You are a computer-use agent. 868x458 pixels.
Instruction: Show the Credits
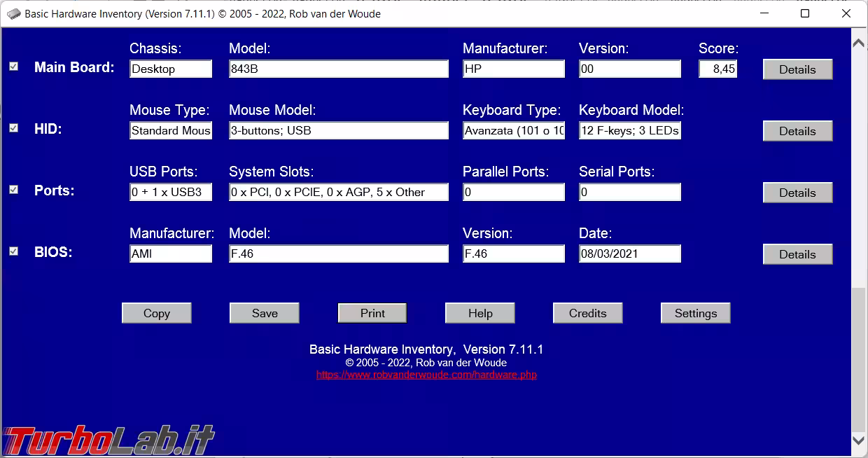588,313
